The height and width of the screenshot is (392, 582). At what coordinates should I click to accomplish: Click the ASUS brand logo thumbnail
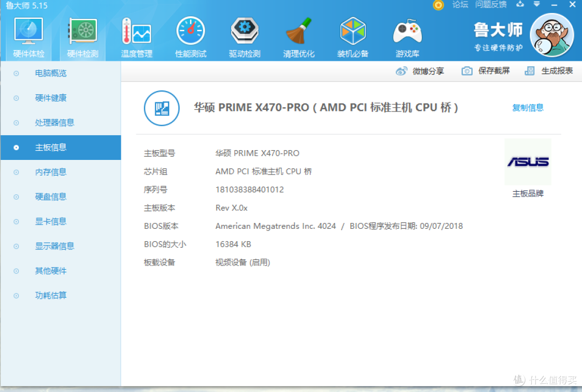528,162
